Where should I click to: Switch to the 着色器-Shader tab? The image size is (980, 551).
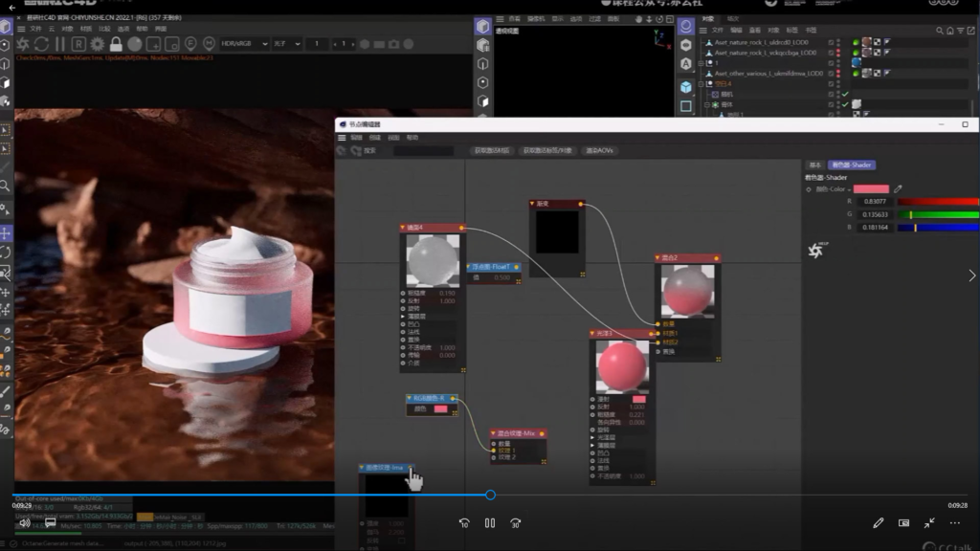click(852, 165)
